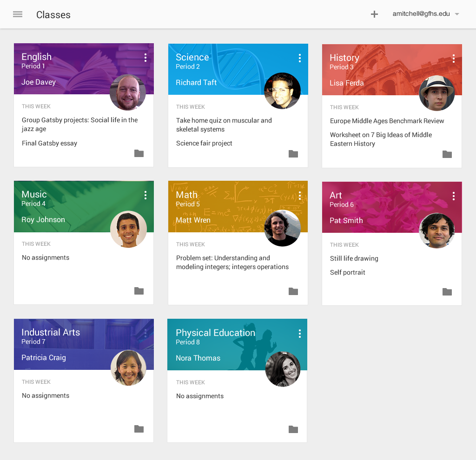This screenshot has height=460, width=476.
Task: Open the Math class title
Action: click(x=187, y=195)
